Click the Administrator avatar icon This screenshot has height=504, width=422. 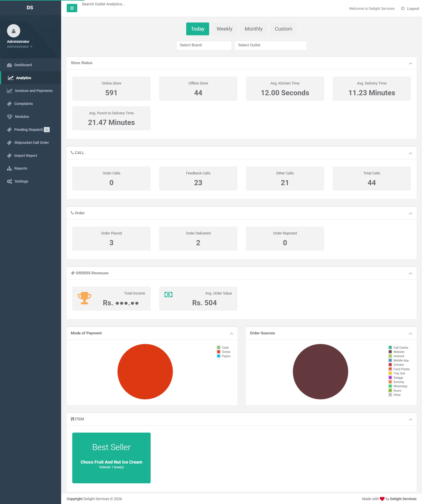14,31
